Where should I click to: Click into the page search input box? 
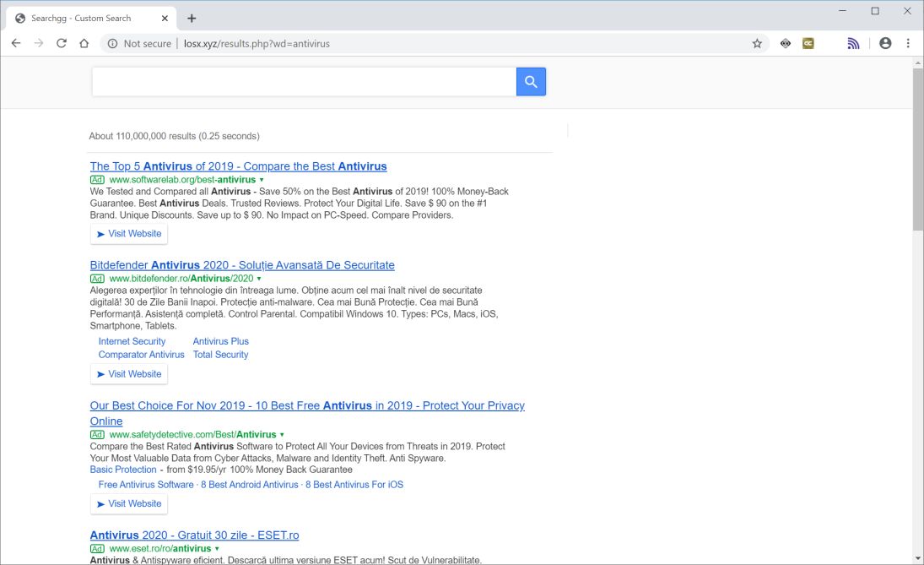pyautogui.click(x=304, y=81)
